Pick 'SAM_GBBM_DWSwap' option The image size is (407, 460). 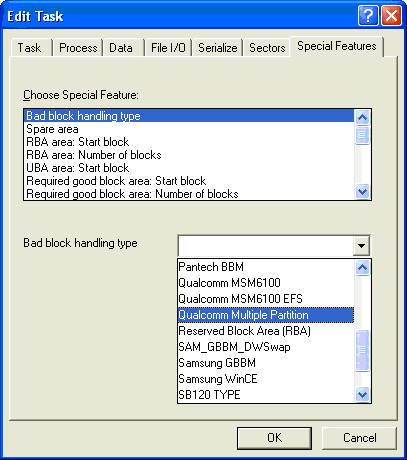click(266, 347)
